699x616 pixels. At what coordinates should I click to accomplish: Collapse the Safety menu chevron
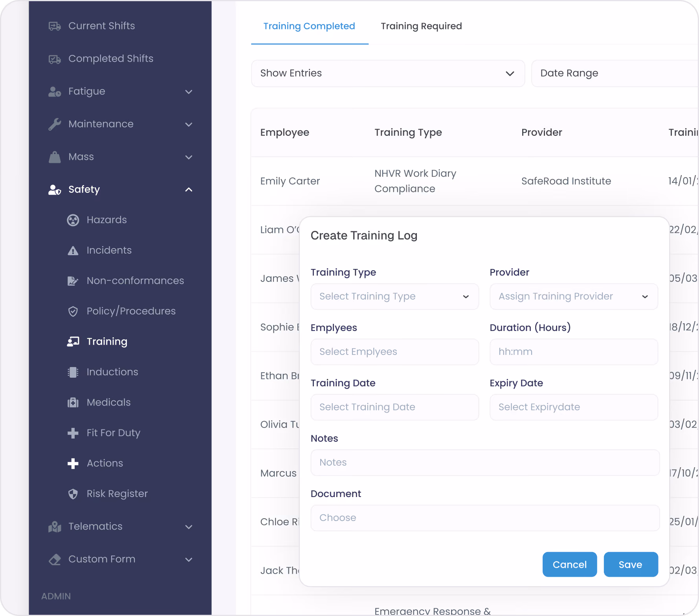(x=189, y=190)
